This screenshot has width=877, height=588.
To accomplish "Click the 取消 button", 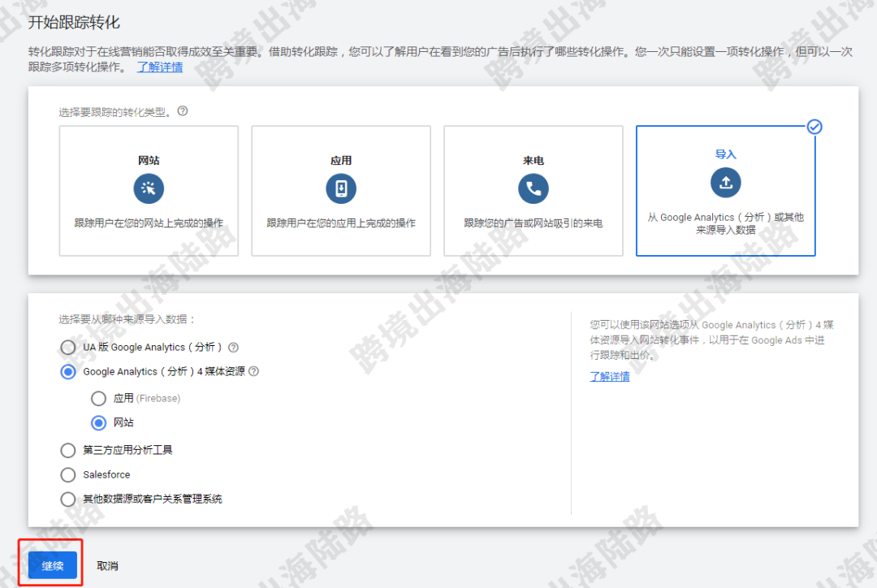I will [107, 565].
